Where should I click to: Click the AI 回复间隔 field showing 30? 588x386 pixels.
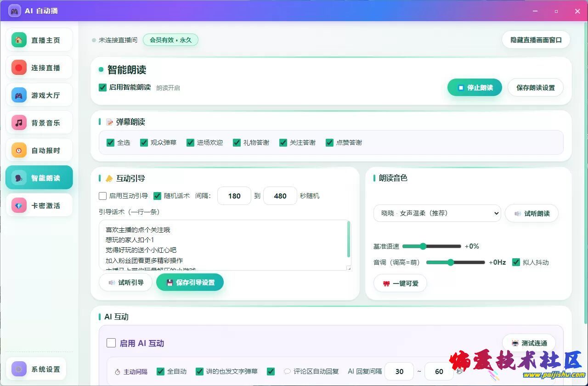pos(400,371)
